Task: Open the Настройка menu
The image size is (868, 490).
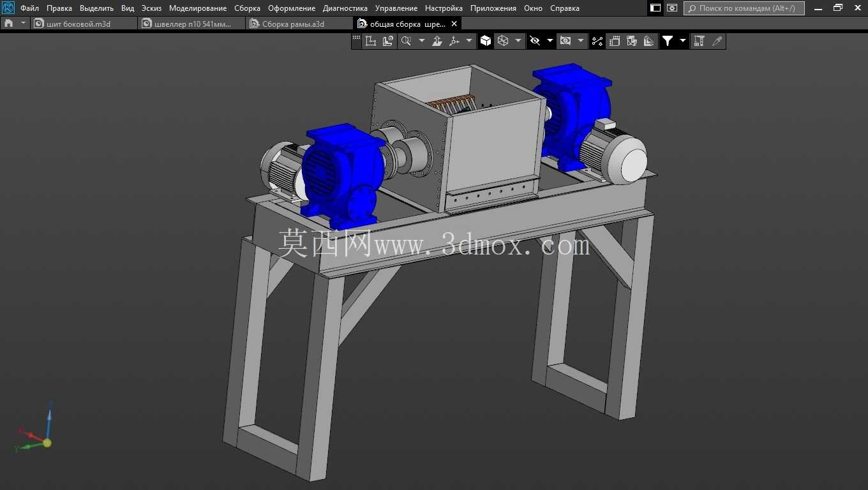Action: (444, 8)
